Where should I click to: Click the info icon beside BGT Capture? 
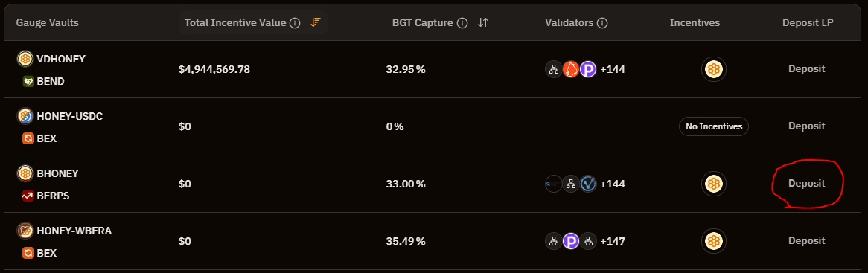(x=463, y=22)
